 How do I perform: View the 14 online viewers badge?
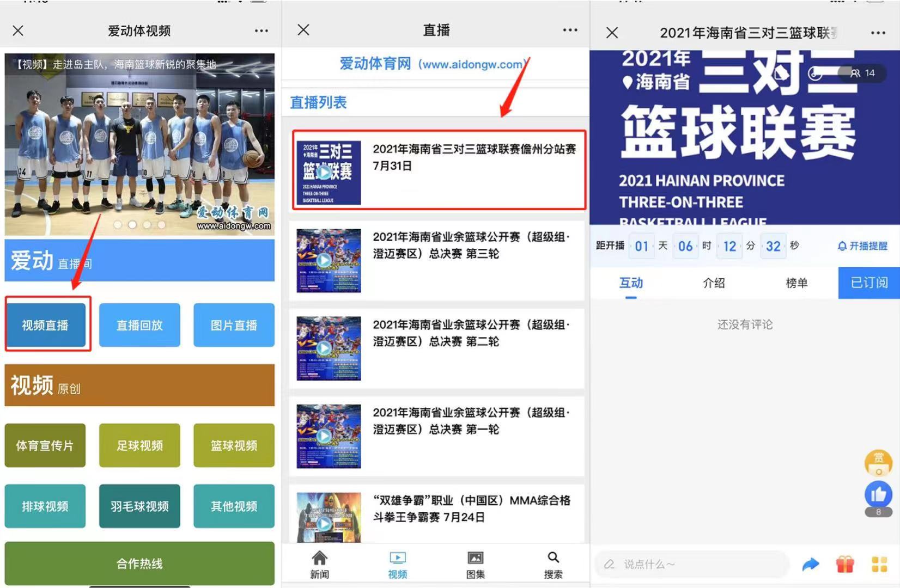click(863, 73)
